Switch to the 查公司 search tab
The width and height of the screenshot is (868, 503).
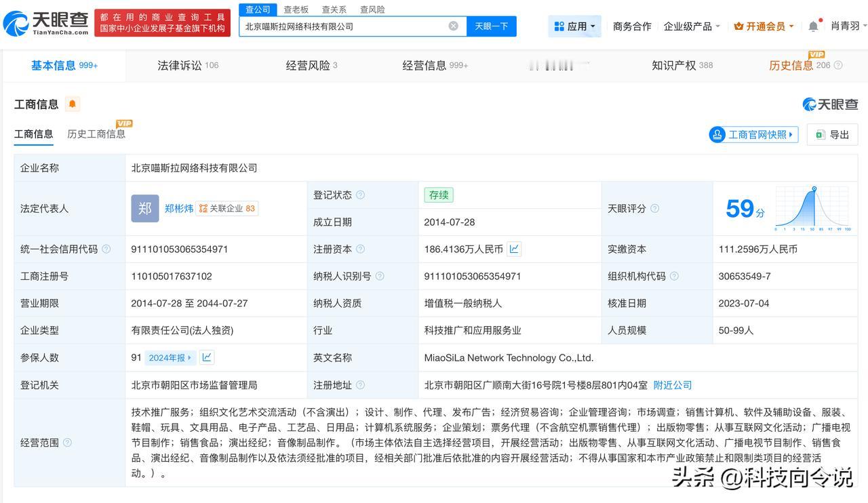[x=258, y=9]
